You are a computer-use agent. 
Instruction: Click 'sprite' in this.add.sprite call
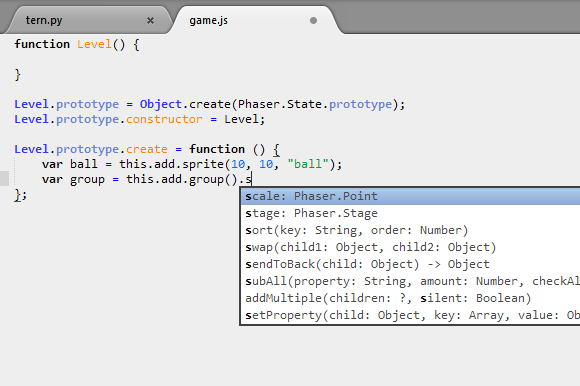click(203, 165)
